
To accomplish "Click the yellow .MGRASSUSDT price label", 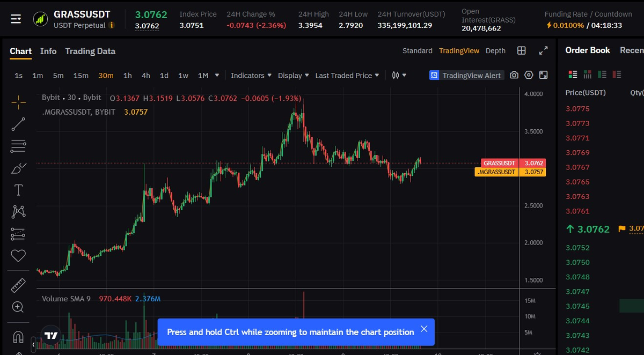I will [510, 172].
